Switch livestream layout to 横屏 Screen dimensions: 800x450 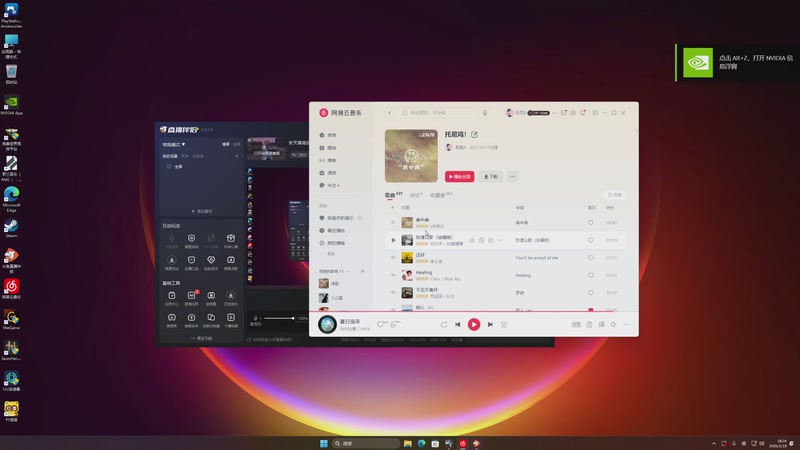click(226, 144)
